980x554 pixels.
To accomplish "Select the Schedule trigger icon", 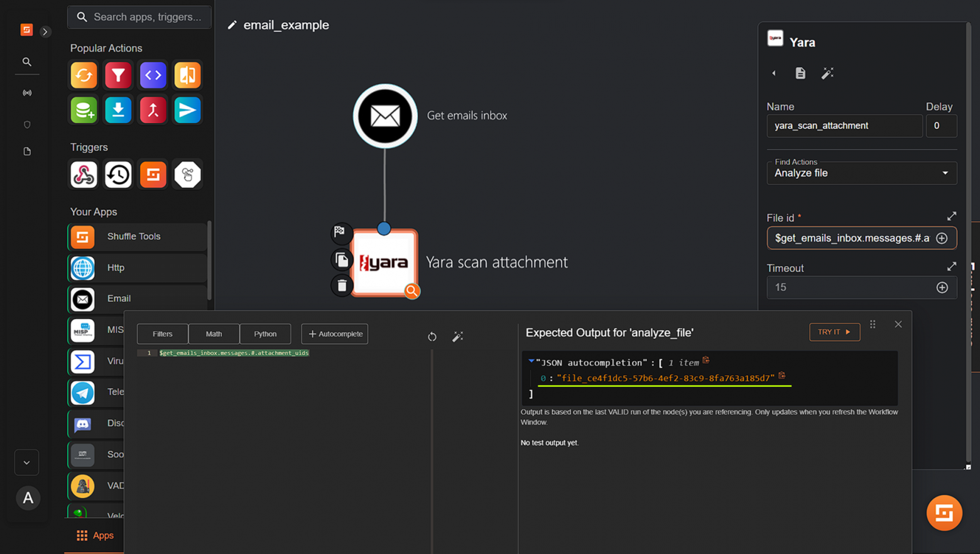I will click(x=118, y=174).
